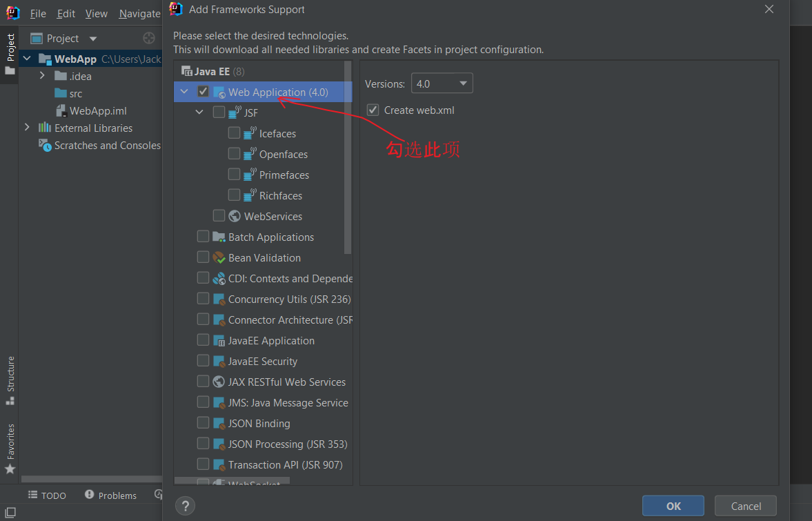Click the Richfaces framework icon

[x=250, y=195]
